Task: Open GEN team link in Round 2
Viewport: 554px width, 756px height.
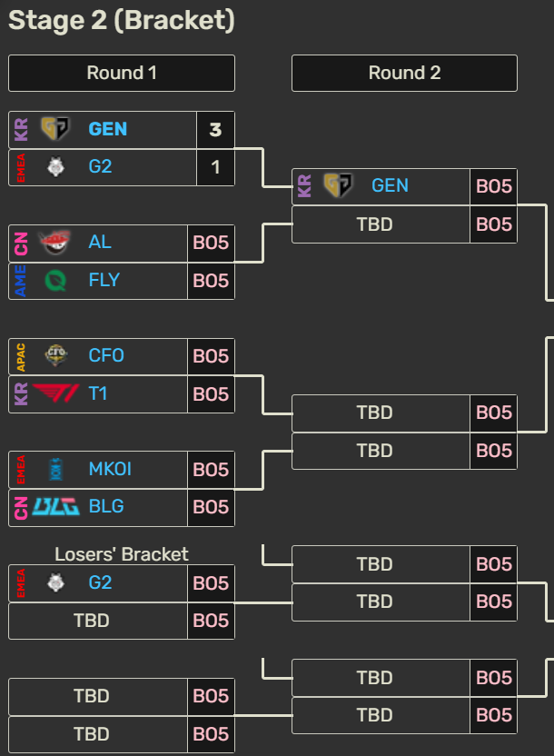Action: (391, 185)
